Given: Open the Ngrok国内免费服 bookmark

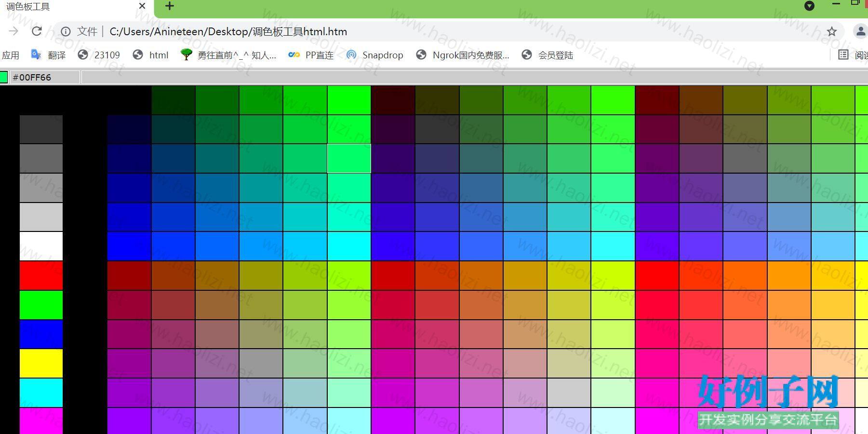Looking at the screenshot, I should pos(463,55).
